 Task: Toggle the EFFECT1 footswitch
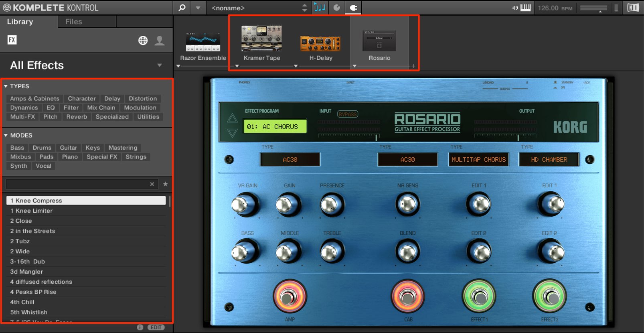[x=479, y=297]
